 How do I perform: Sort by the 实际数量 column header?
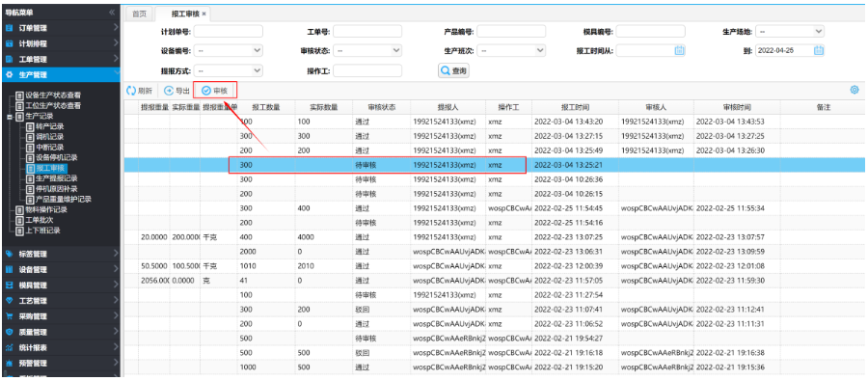pyautogui.click(x=323, y=107)
